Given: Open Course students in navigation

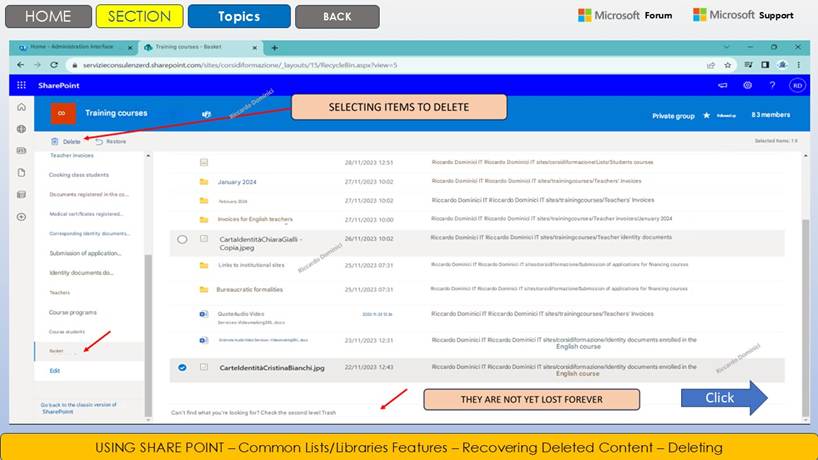Looking at the screenshot, I should tap(66, 332).
